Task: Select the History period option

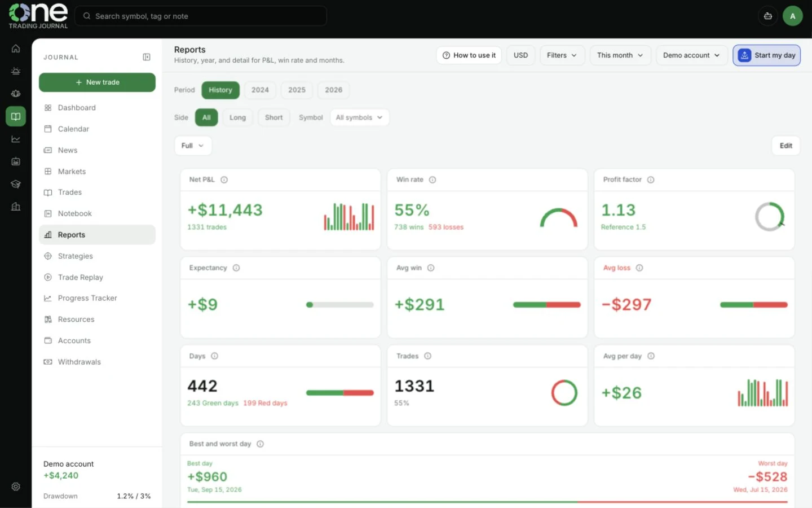Action: [x=220, y=90]
